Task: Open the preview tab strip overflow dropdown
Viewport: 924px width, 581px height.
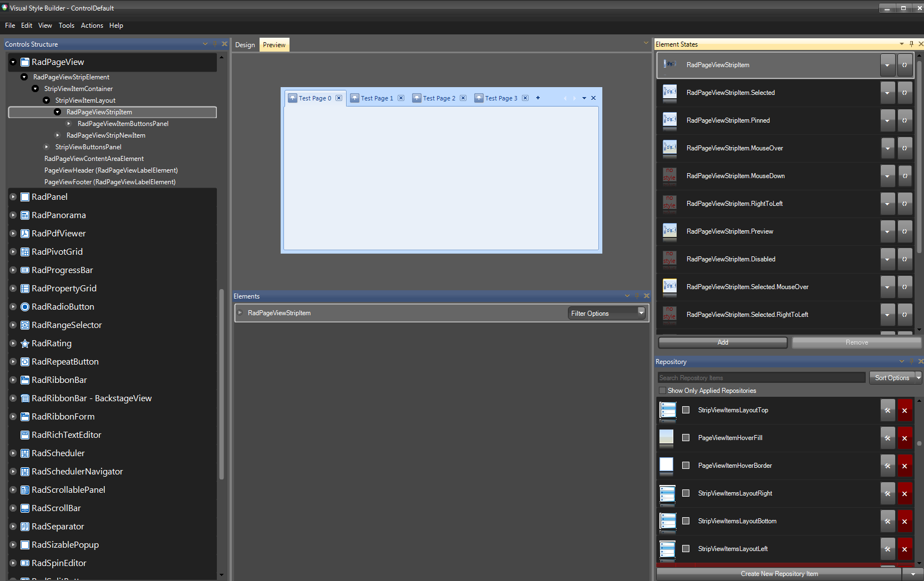Action: click(x=584, y=98)
